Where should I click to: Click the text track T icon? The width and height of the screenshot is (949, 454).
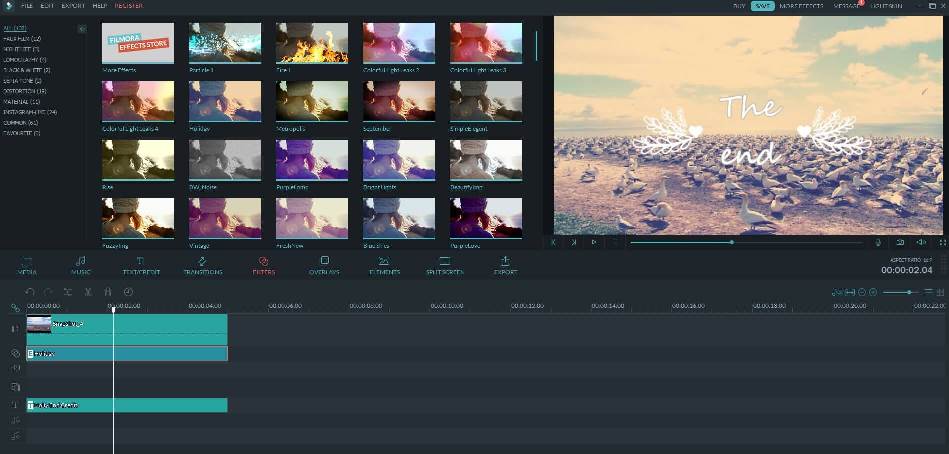15,404
